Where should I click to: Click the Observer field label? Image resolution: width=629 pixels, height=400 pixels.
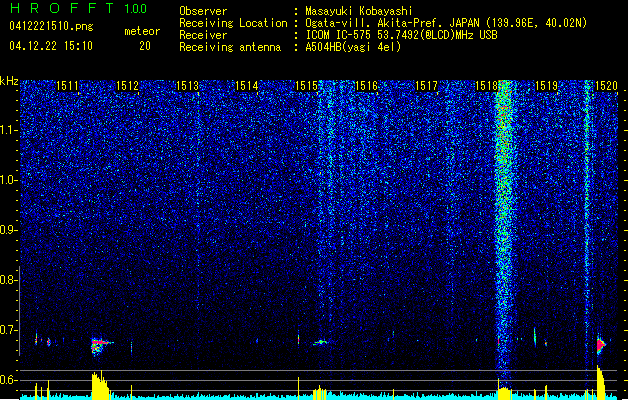pos(203,11)
